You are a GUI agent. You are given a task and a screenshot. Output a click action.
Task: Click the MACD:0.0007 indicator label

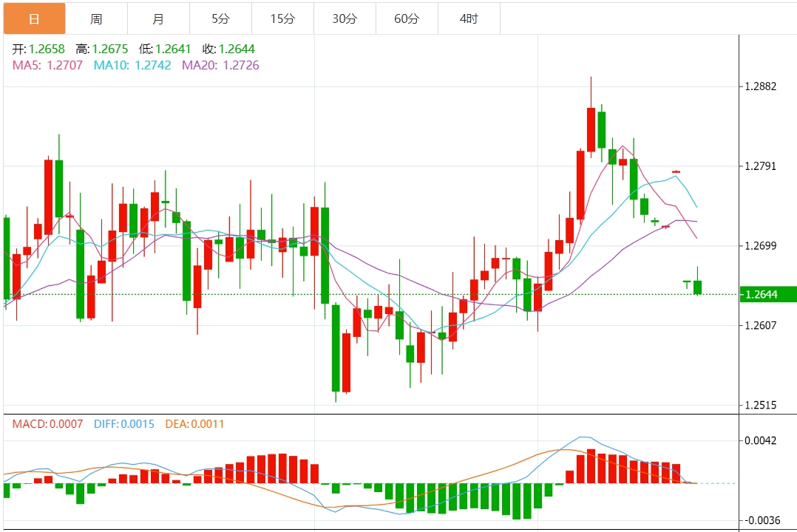pos(48,424)
